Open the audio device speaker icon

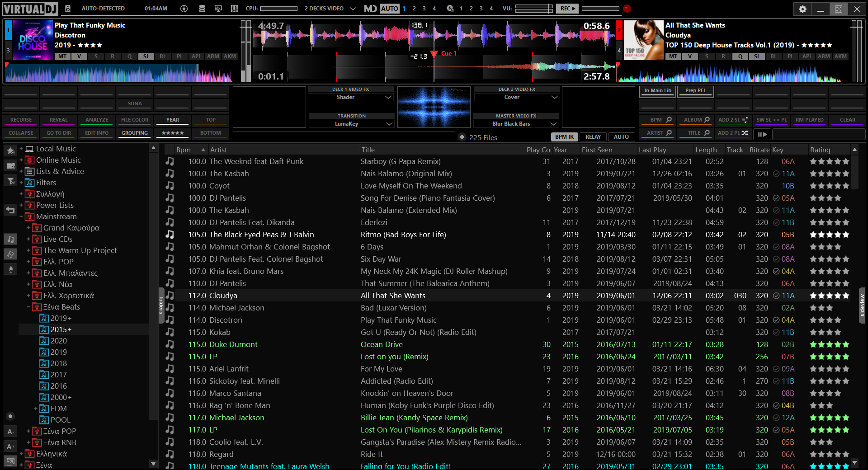tap(67, 8)
